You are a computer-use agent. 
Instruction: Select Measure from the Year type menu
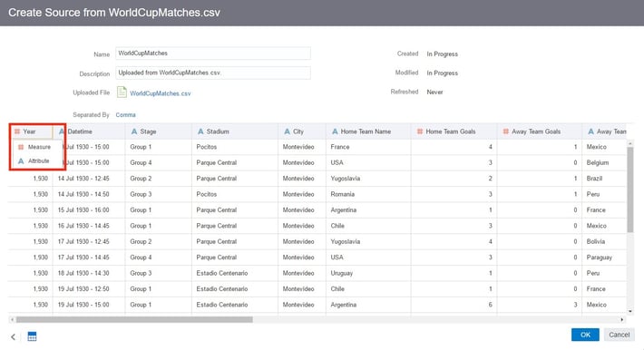tap(38, 147)
